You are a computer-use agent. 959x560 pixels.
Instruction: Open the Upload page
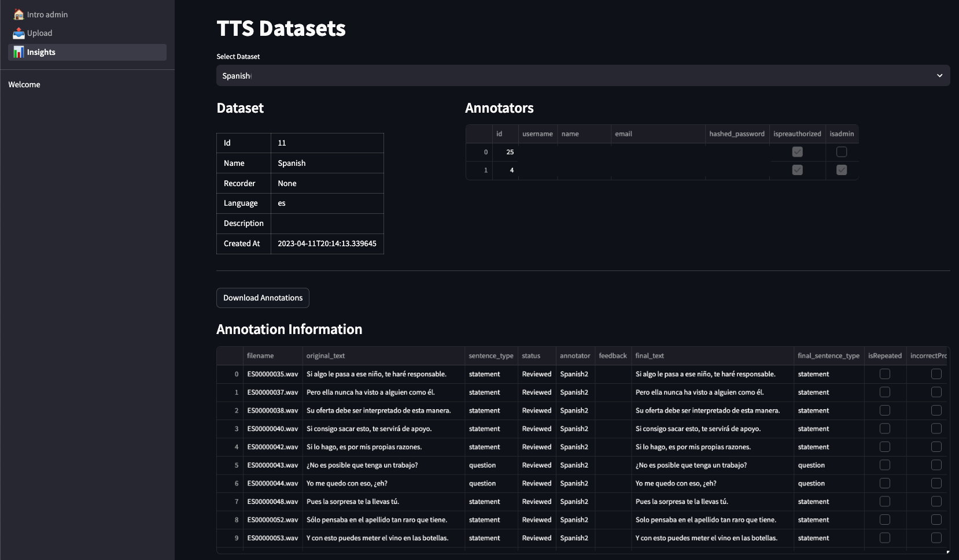pyautogui.click(x=87, y=33)
